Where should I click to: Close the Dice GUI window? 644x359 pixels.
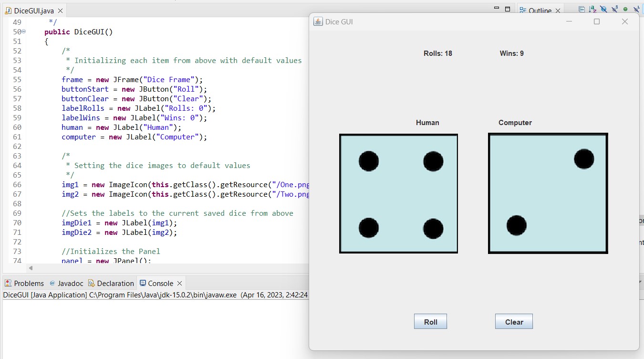(625, 21)
